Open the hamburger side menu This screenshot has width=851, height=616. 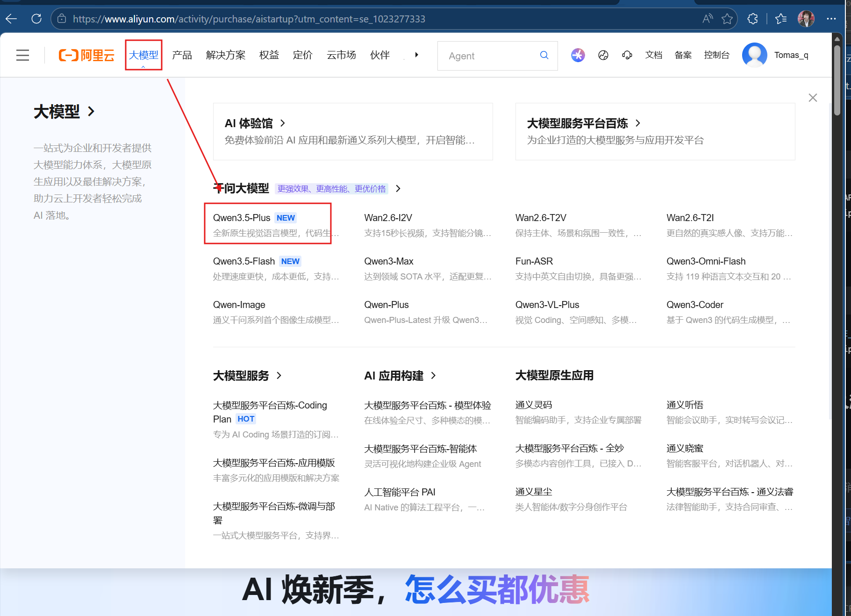22,55
